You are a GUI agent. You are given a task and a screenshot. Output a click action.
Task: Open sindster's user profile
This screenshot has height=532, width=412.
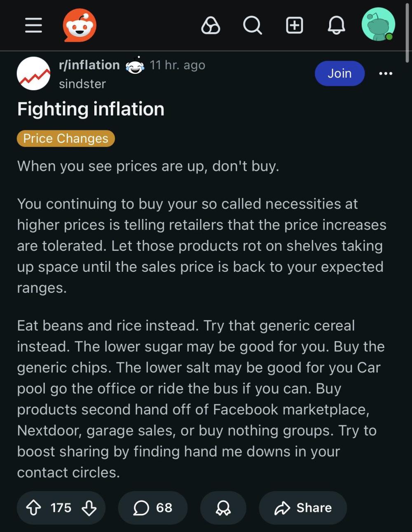pos(82,84)
